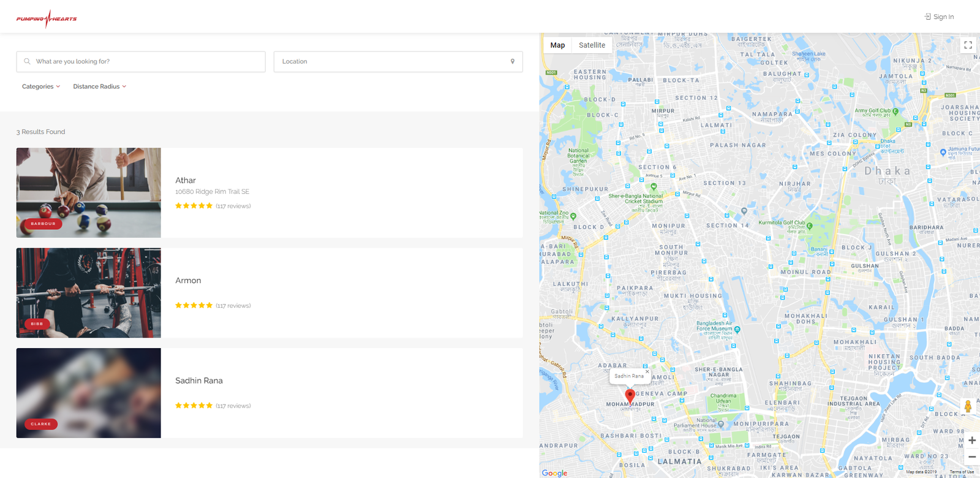Viewport: 980px width, 478px height.
Task: Click the red Sadhin Rana map marker
Action: (630, 396)
